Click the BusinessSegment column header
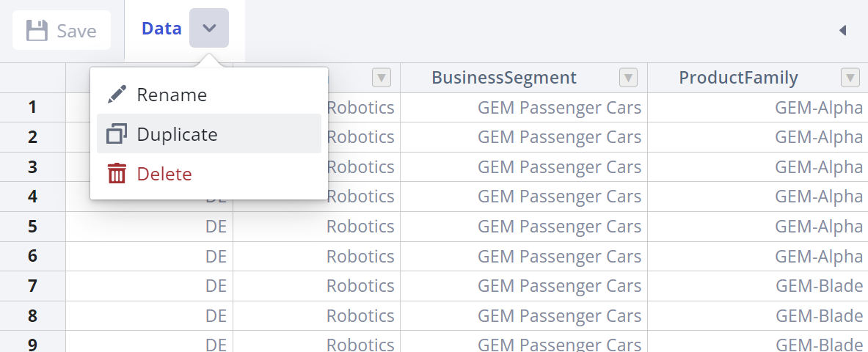Viewport: 868px width, 352px height. click(504, 78)
